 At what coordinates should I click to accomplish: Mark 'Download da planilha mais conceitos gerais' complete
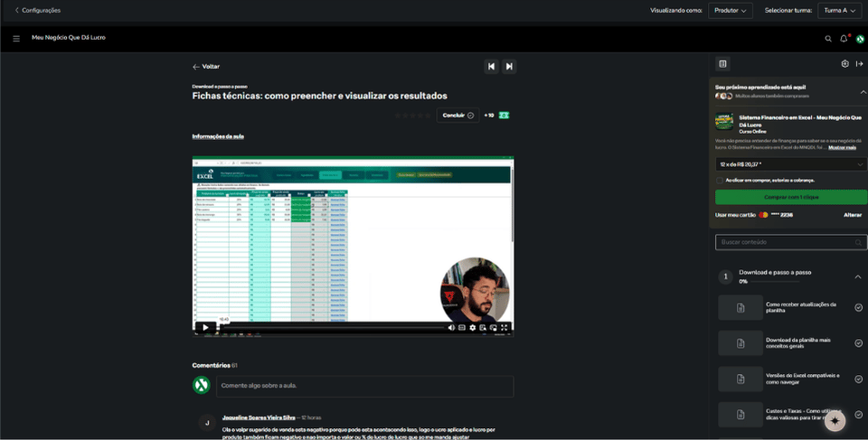pos(858,343)
